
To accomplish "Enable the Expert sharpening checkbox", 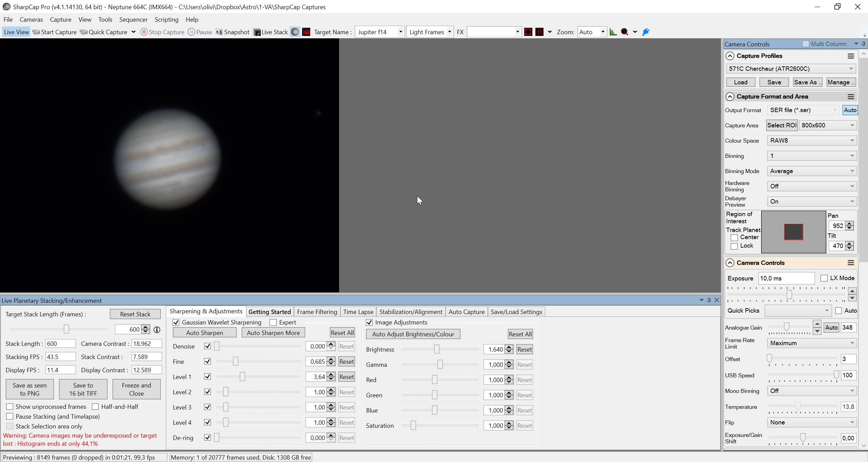I will (x=273, y=322).
